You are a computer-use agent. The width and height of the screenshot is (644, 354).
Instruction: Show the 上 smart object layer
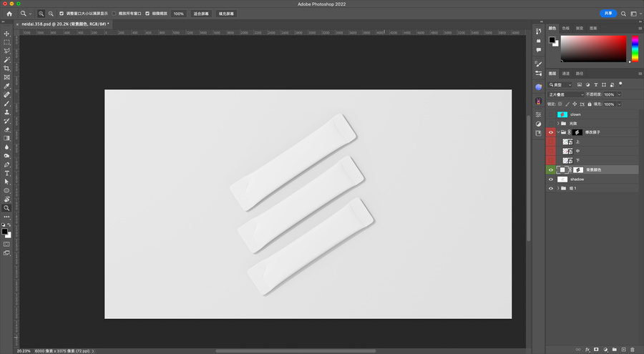coord(551,142)
